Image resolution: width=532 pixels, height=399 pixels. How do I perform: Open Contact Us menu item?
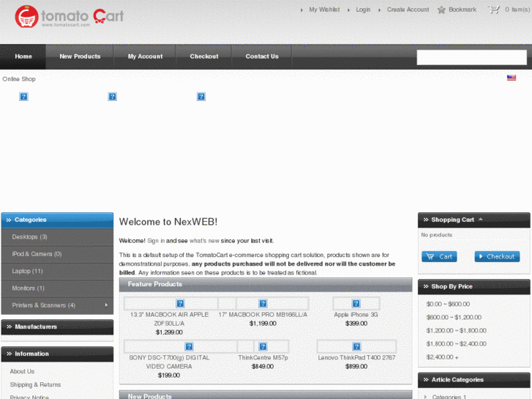click(x=262, y=56)
